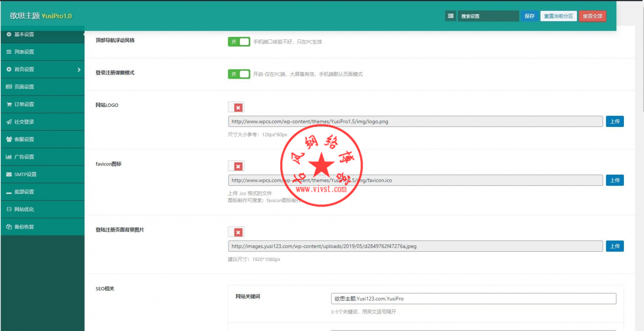The image size is (644, 331).
Task: Click 上传 button for 网站LOGO
Action: [x=615, y=122]
